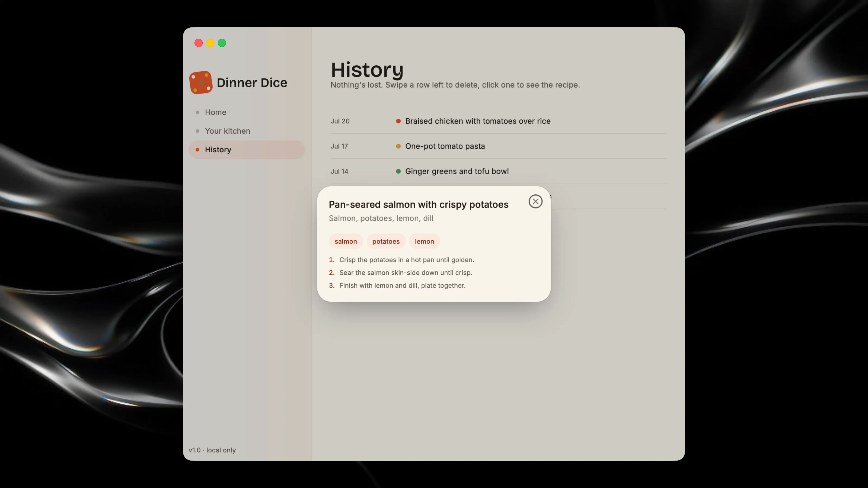This screenshot has height=488, width=868.
Task: Open Ginger greens and tofu bowl entry
Action: pos(498,171)
